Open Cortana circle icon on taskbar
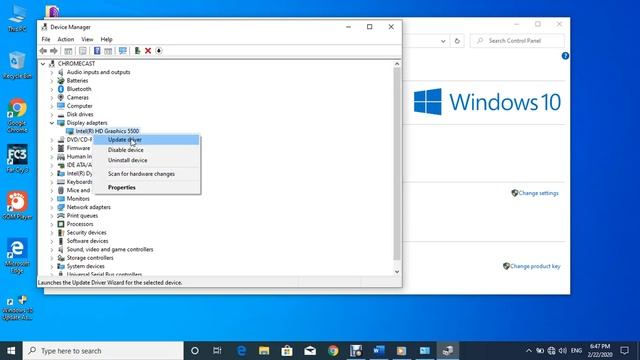 point(195,351)
